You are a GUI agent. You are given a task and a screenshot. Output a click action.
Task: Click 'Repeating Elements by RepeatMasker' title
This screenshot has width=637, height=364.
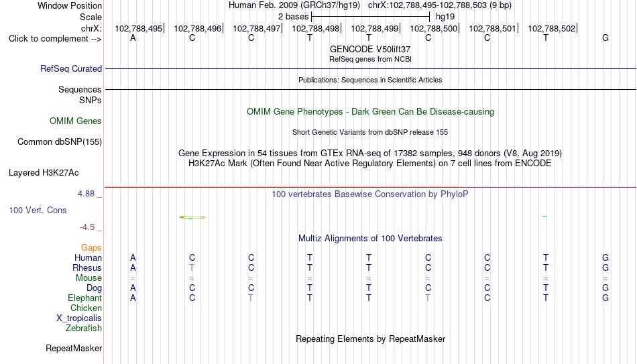click(x=370, y=339)
